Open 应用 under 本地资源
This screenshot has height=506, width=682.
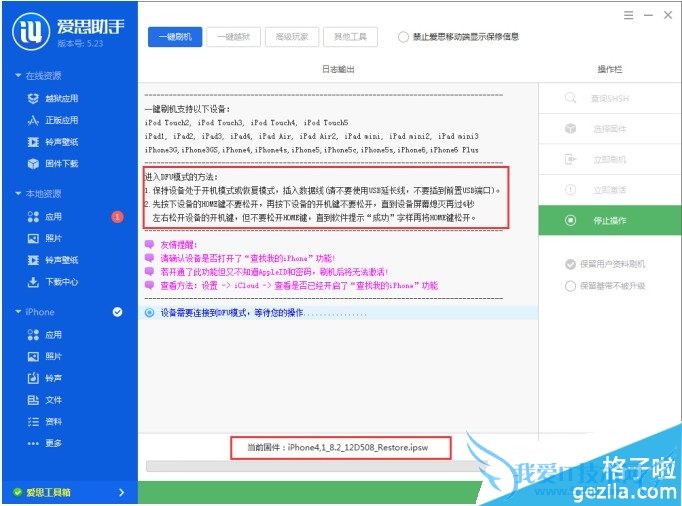click(45, 217)
